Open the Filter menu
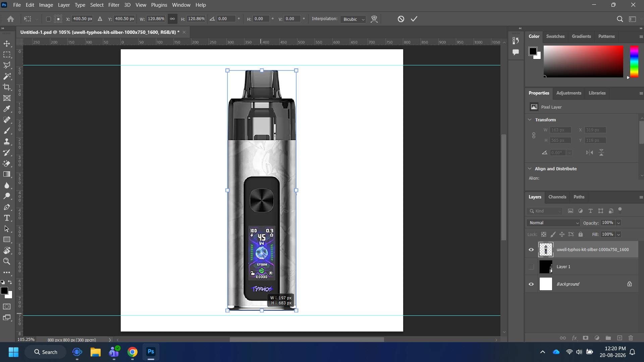Viewport: 644px width, 362px height. (x=114, y=5)
